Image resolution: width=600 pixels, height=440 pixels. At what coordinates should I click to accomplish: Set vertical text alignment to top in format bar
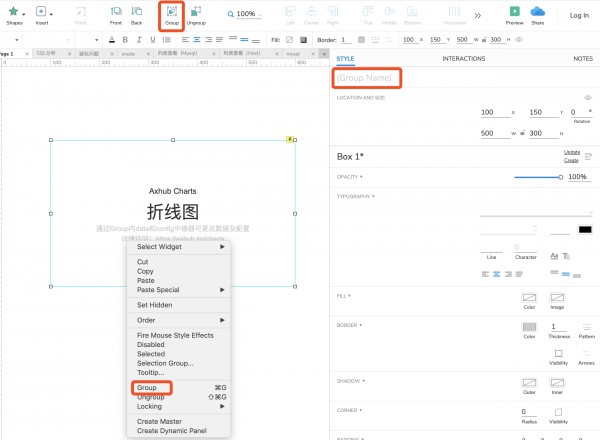click(x=233, y=38)
